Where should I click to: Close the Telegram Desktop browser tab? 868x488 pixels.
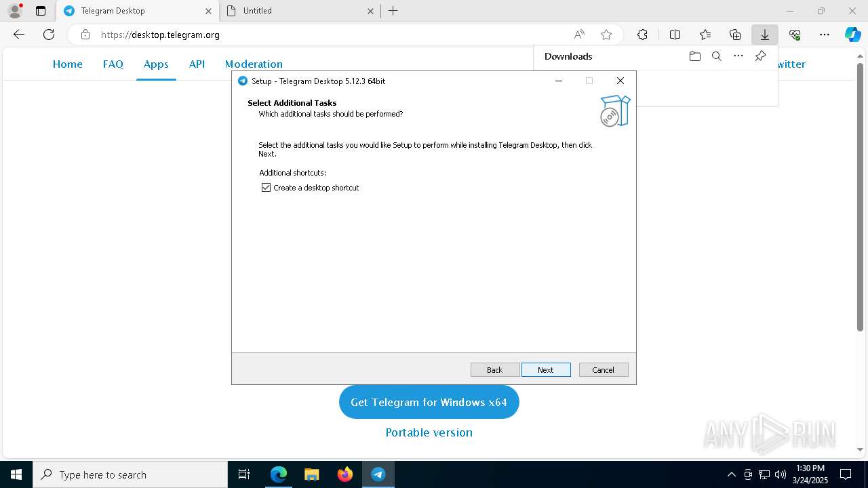[208, 11]
